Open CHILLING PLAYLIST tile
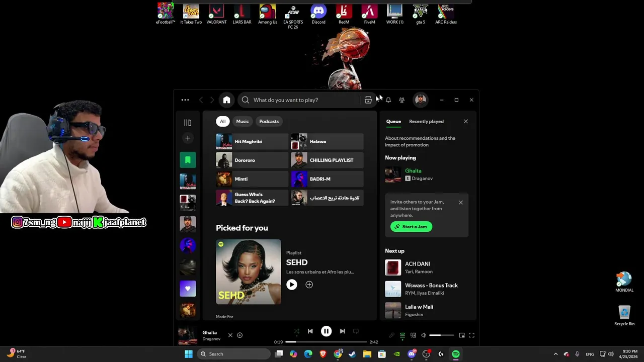Screen dimensions: 644x362 click(327, 160)
